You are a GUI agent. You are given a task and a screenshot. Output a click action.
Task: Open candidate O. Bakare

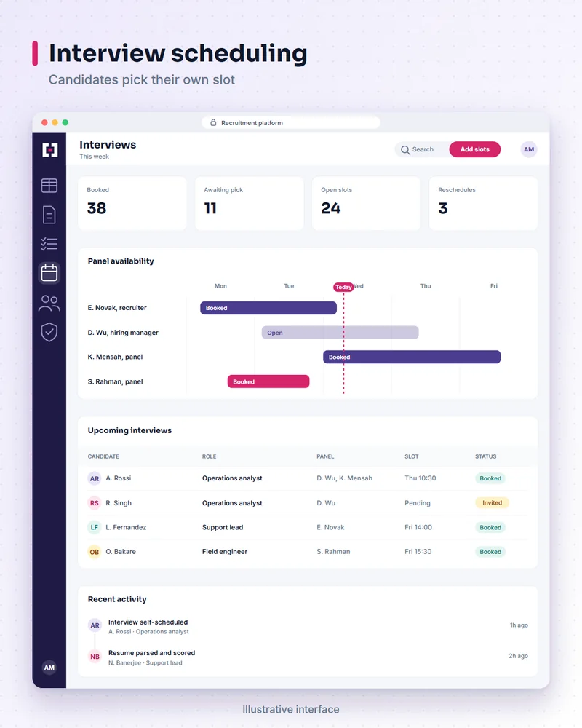tap(121, 552)
